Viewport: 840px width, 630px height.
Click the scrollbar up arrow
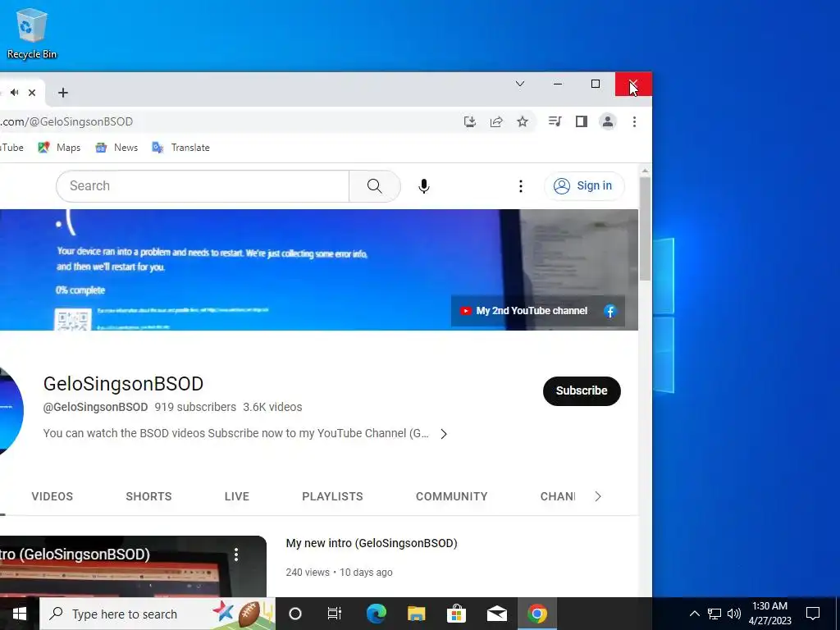[x=645, y=171]
